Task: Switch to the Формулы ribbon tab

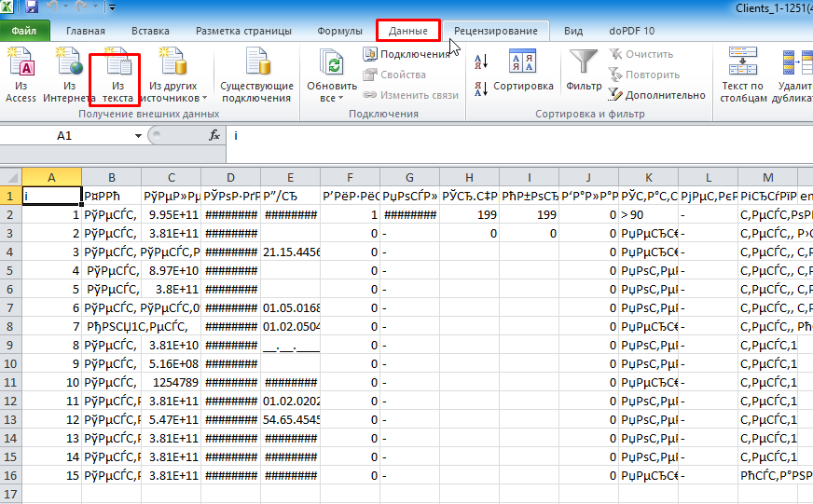Action: point(339,31)
